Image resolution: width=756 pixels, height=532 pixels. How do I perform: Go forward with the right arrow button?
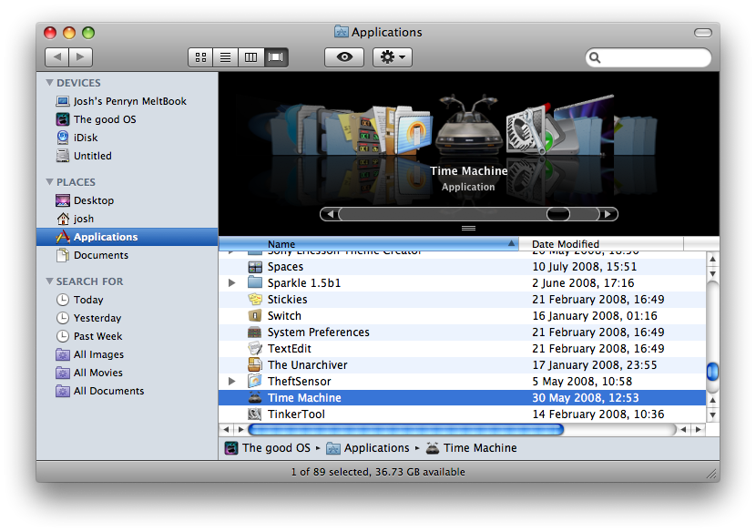pos(80,56)
